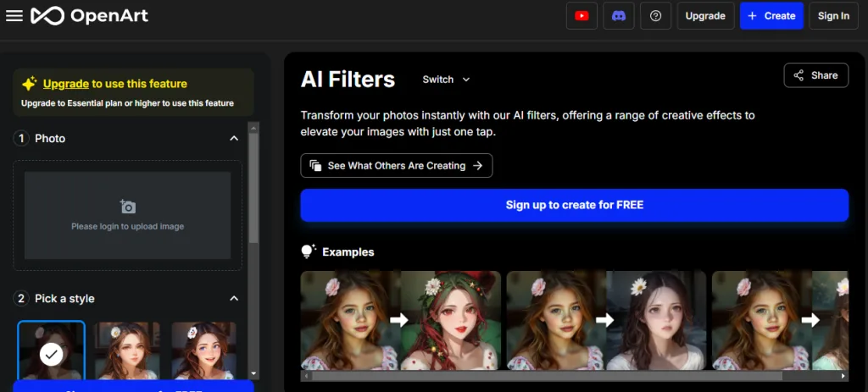Click the Upgrade to Essential plan text
This screenshot has width=868, height=392.
pos(127,102)
